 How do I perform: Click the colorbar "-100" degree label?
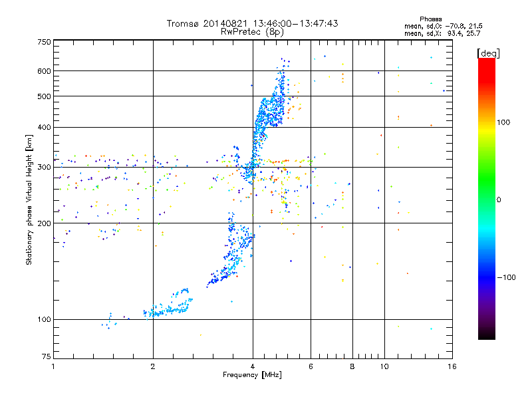click(x=507, y=277)
